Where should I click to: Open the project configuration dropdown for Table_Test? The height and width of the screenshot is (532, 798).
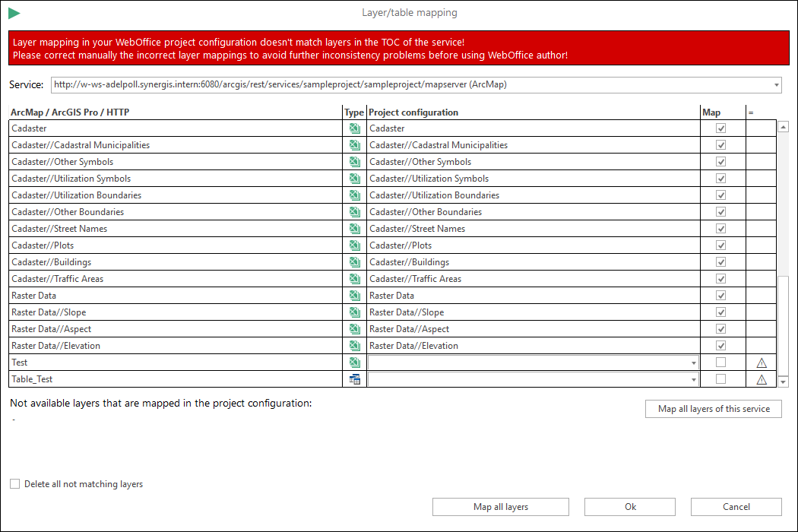click(694, 378)
